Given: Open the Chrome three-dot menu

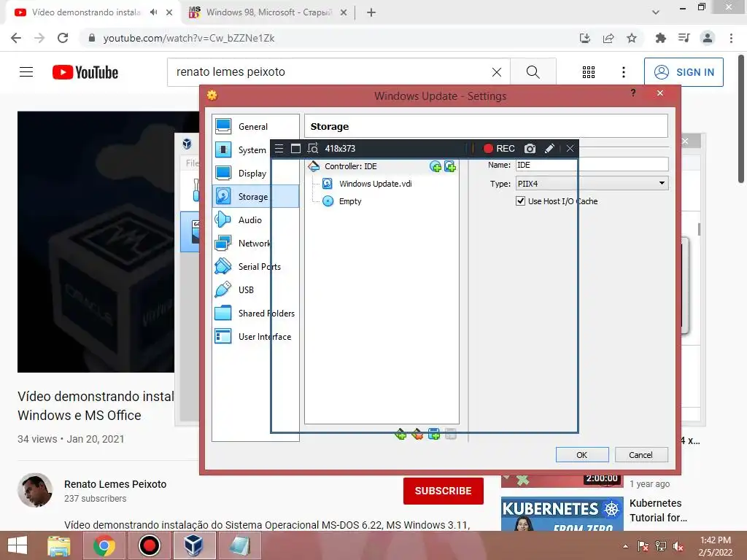Looking at the screenshot, I should pos(731,38).
